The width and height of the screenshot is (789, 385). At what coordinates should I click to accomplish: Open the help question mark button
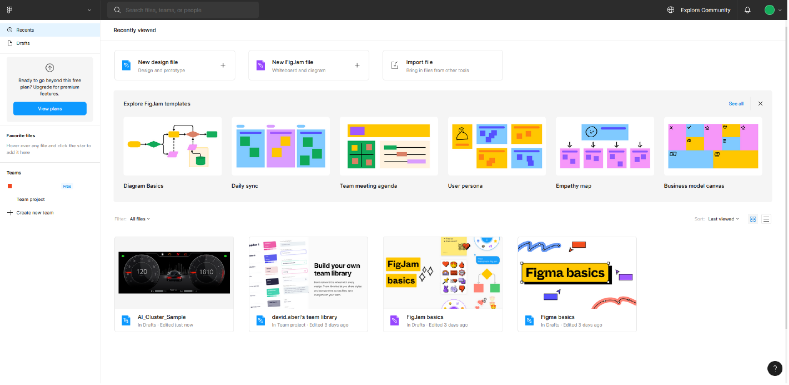click(775, 368)
